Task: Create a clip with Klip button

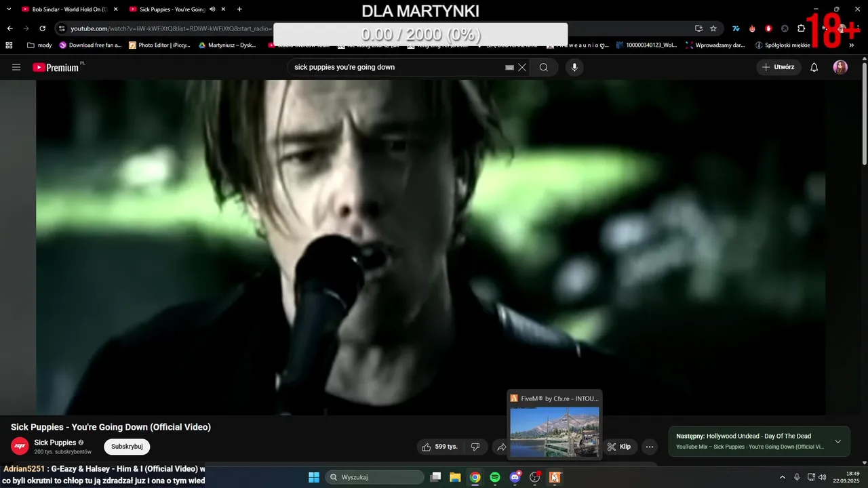Action: click(619, 447)
